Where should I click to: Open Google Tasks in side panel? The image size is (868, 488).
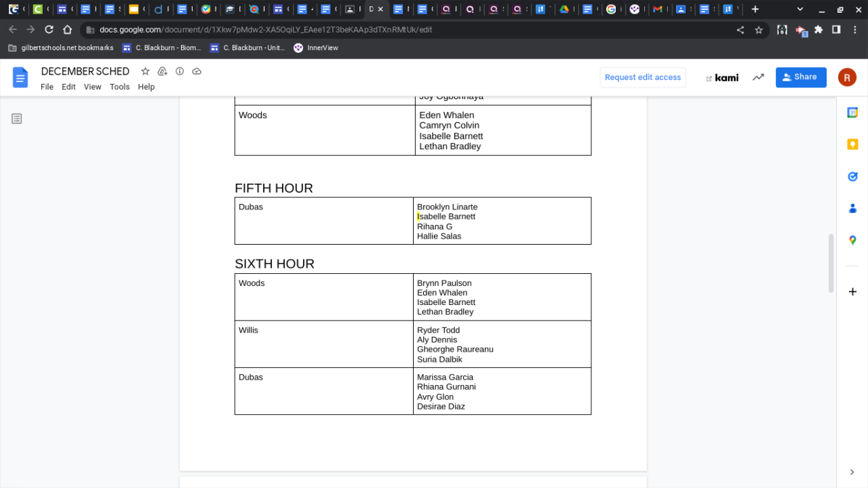coord(852,176)
